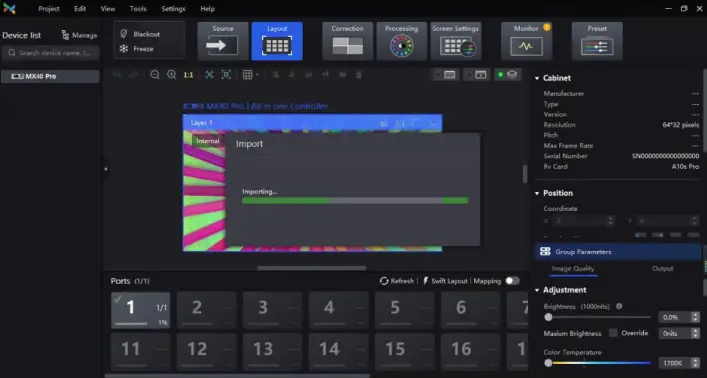The height and width of the screenshot is (378, 707).
Task: Select port 2
Action: point(207,310)
